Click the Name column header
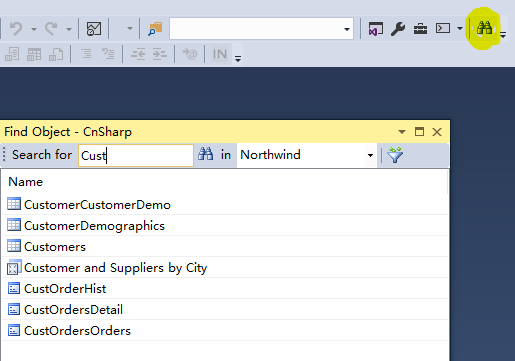Viewport: 515px width, 361px height. [26, 182]
